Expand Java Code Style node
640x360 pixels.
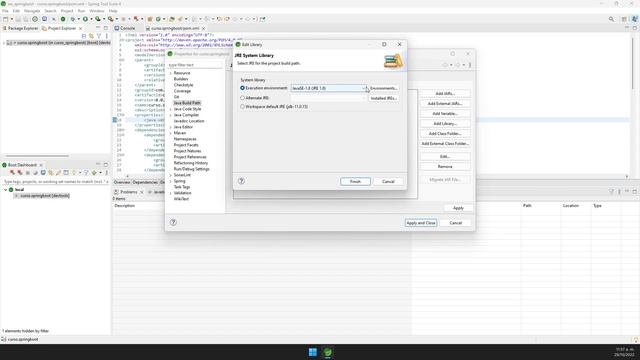pos(171,109)
